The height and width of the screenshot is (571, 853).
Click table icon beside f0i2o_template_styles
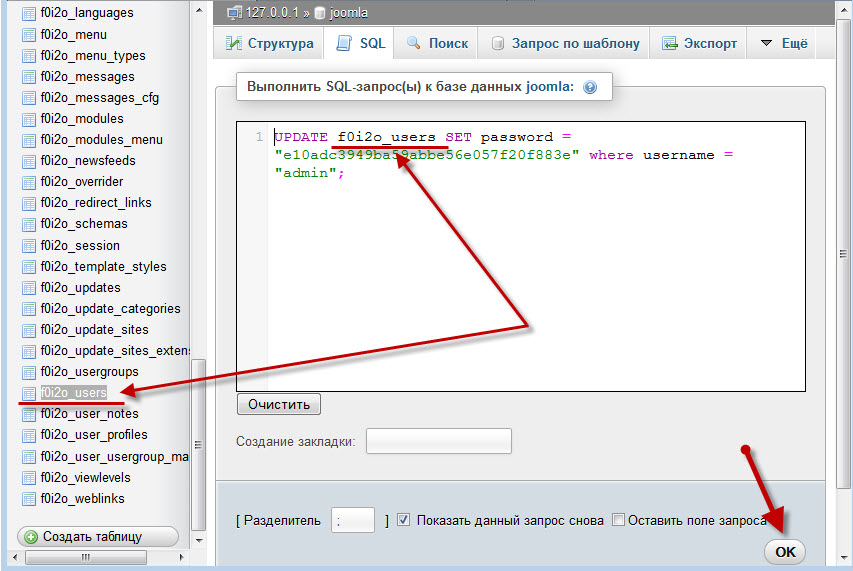click(29, 268)
